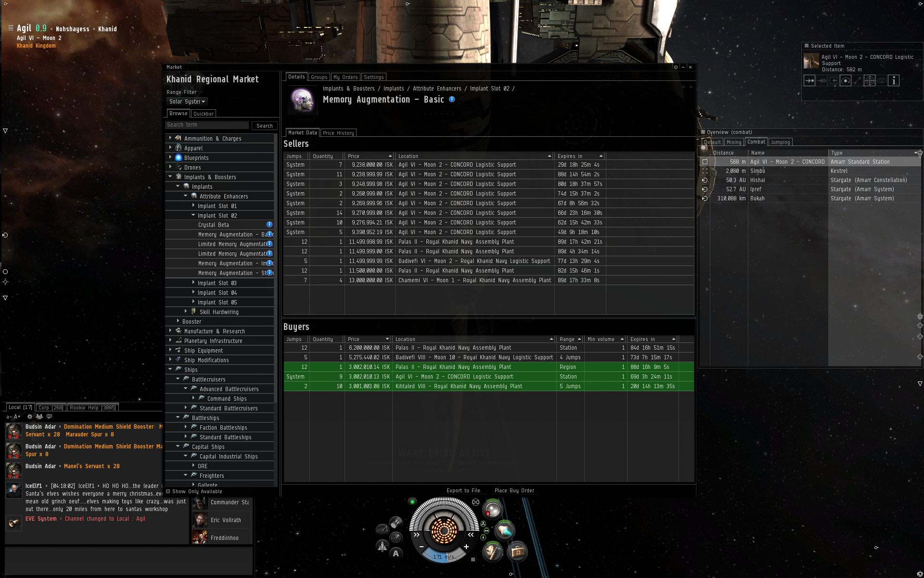Viewport: 924px width, 578px height.
Task: Sort Sellers table by Price column header
Action: (x=369, y=156)
